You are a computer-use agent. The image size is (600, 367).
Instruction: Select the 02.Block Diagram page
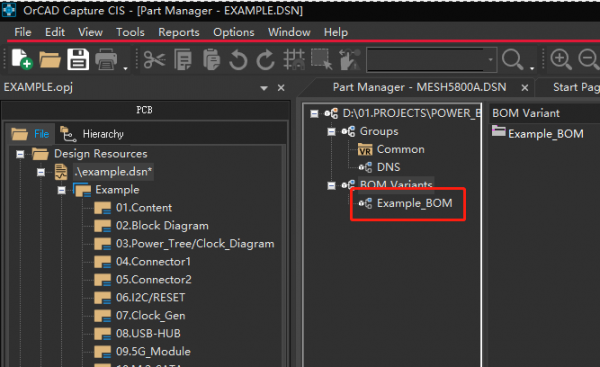pyautogui.click(x=162, y=226)
